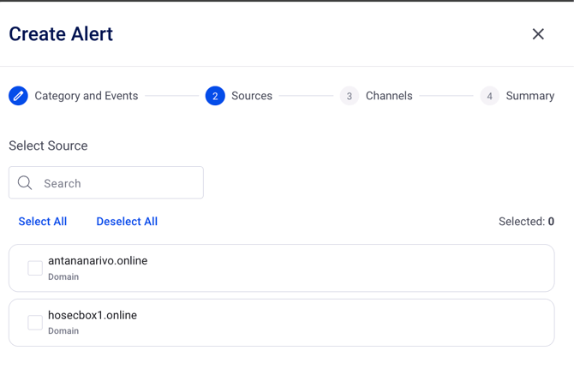The width and height of the screenshot is (574, 392).
Task: Click the step 3 number circle
Action: (x=349, y=96)
